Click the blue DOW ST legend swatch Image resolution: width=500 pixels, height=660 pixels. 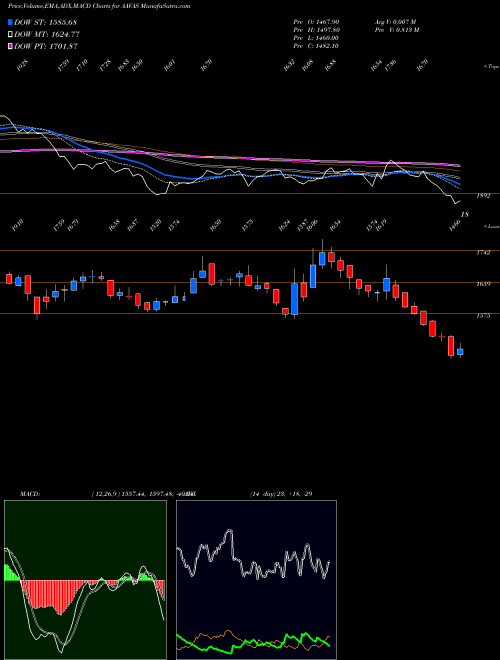coord(11,22)
